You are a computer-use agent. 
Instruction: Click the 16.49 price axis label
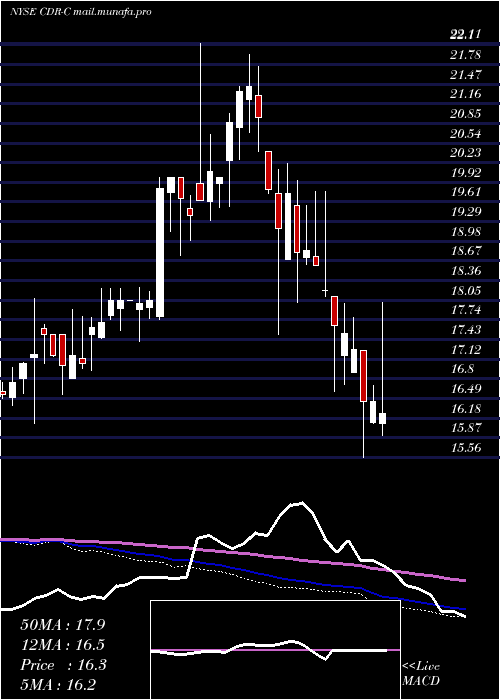pyautogui.click(x=466, y=388)
